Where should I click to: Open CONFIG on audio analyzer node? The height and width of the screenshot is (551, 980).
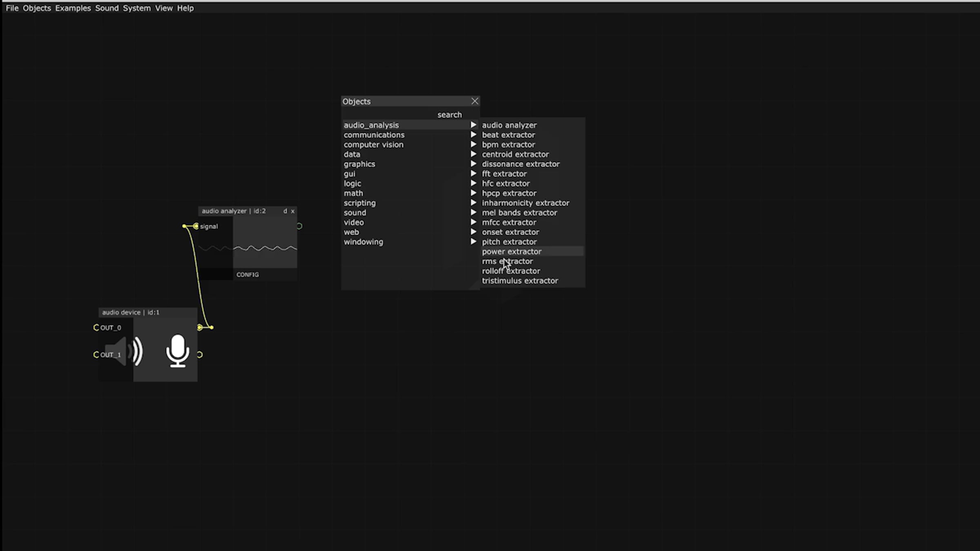pyautogui.click(x=247, y=275)
